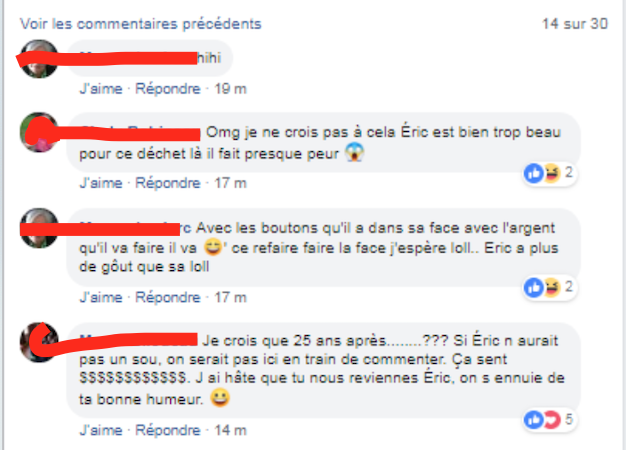Click Répondre under 'Avec les boutons' comment
Screen dimensions: 626x450
(x=168, y=297)
